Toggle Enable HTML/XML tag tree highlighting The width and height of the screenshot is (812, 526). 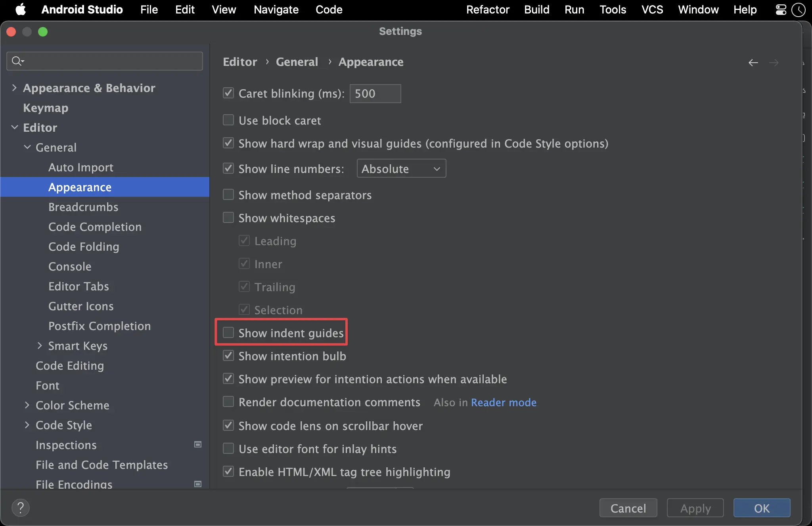click(x=228, y=472)
